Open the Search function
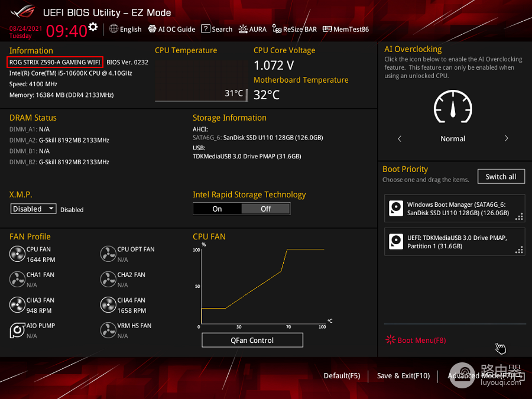 tap(217, 29)
